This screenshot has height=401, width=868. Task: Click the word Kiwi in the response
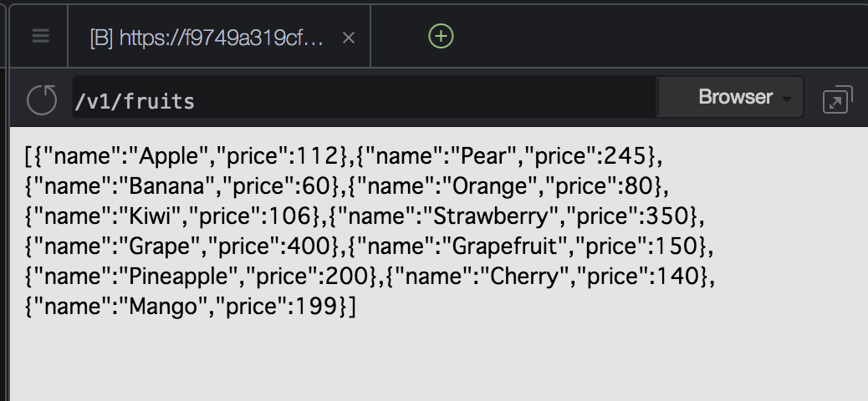150,216
